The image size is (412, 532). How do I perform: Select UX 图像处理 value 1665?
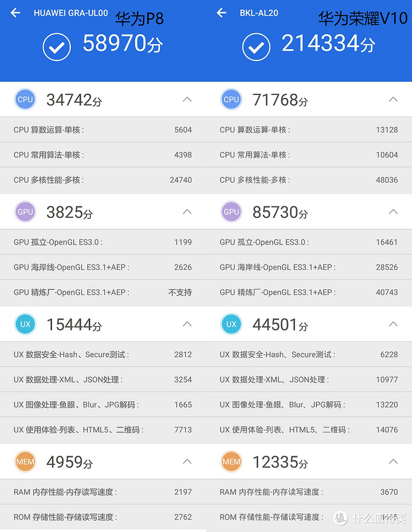[183, 404]
